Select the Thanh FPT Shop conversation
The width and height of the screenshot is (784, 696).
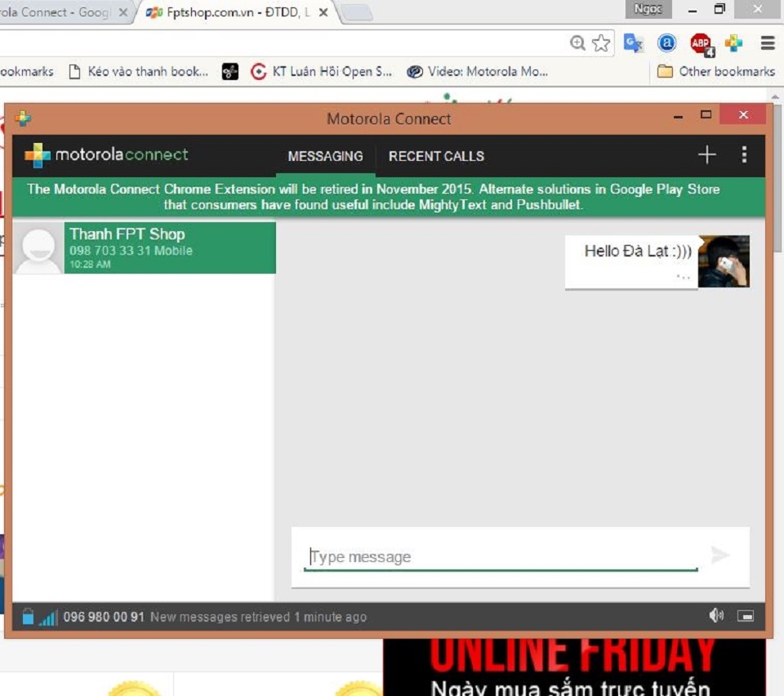pyautogui.click(x=145, y=248)
